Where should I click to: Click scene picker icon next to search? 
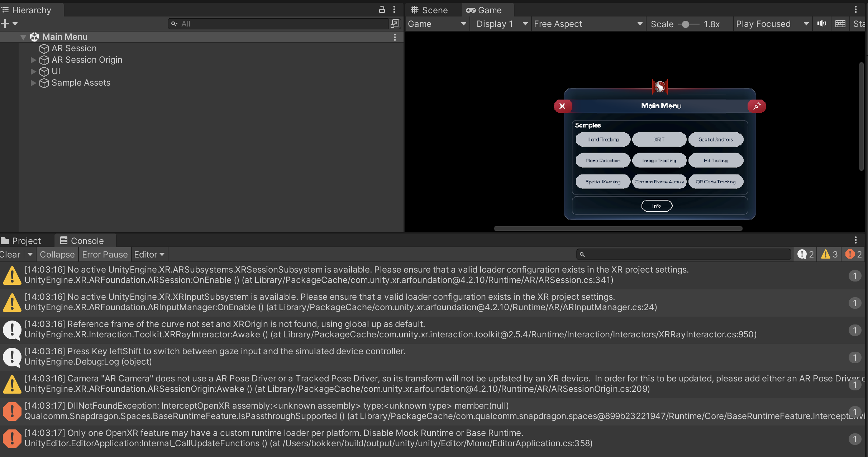pyautogui.click(x=395, y=24)
